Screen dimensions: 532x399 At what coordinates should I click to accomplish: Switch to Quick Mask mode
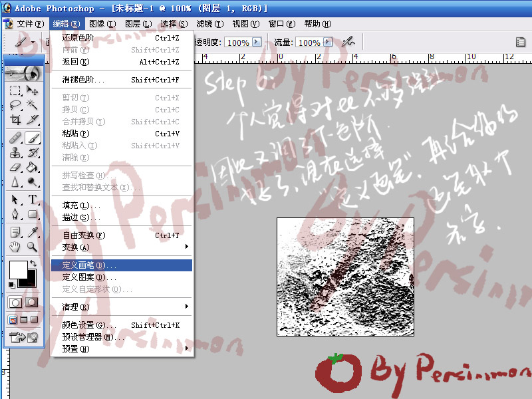click(31, 303)
